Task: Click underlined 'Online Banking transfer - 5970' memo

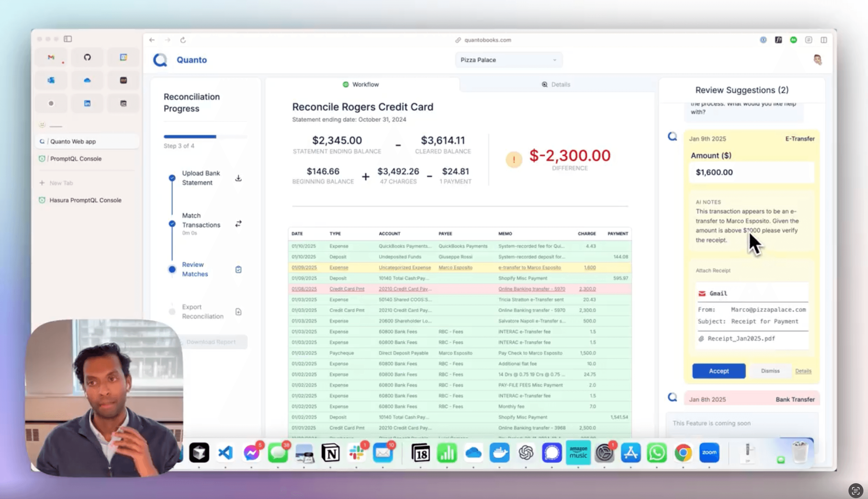Action: (x=532, y=289)
